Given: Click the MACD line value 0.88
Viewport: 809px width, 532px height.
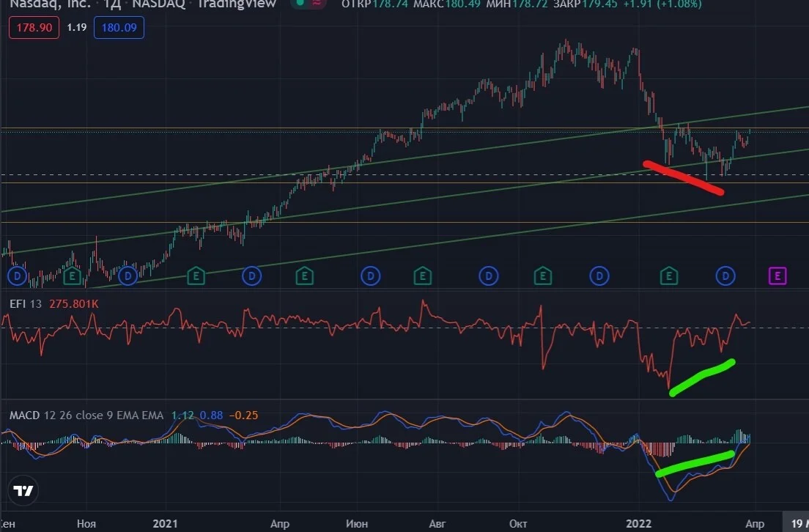Looking at the screenshot, I should click(x=212, y=415).
